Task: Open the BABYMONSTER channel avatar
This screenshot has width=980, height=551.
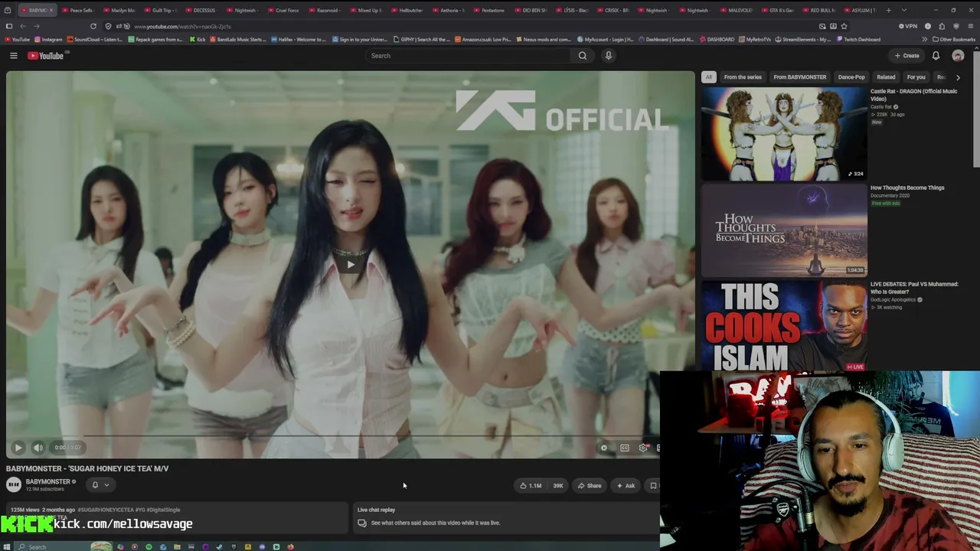Action: [x=14, y=484]
